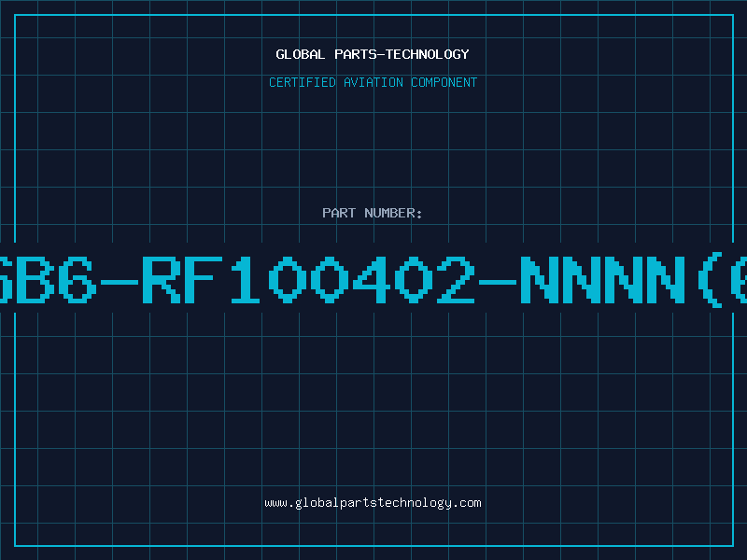Select the digit 1 in RF100402
747x560 pixels.
pyautogui.click(x=246, y=279)
